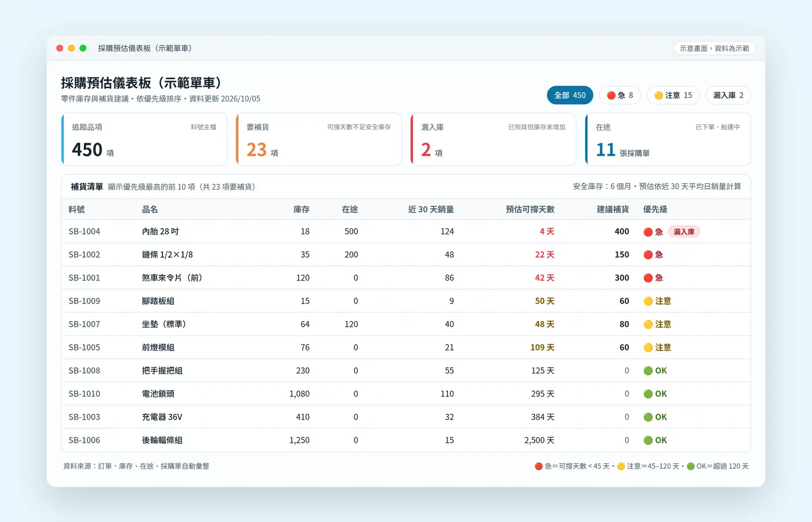Sort by 建議補貨 column header
The image size is (812, 522).
pos(613,210)
